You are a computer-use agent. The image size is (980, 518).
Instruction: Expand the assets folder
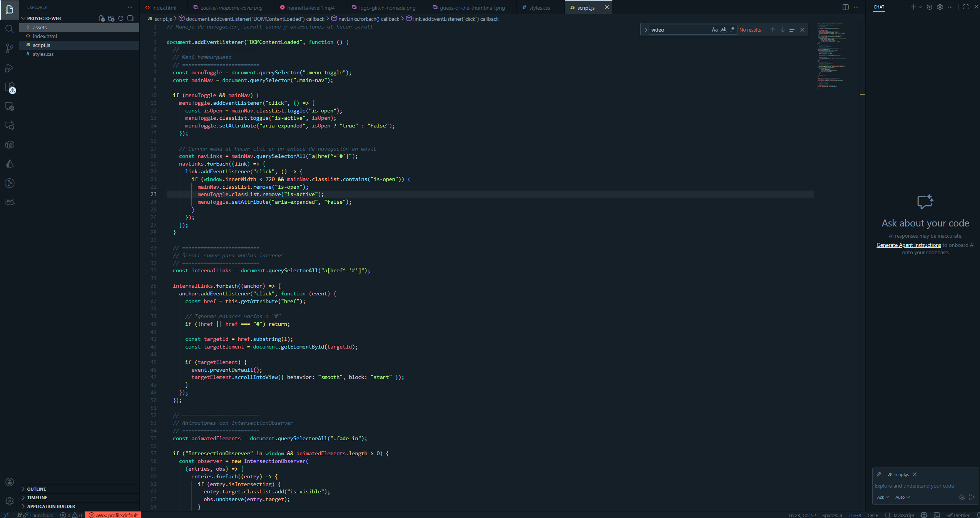click(x=40, y=27)
